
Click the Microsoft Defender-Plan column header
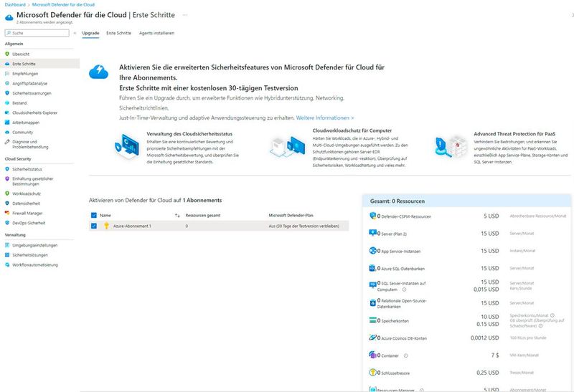pyautogui.click(x=291, y=216)
